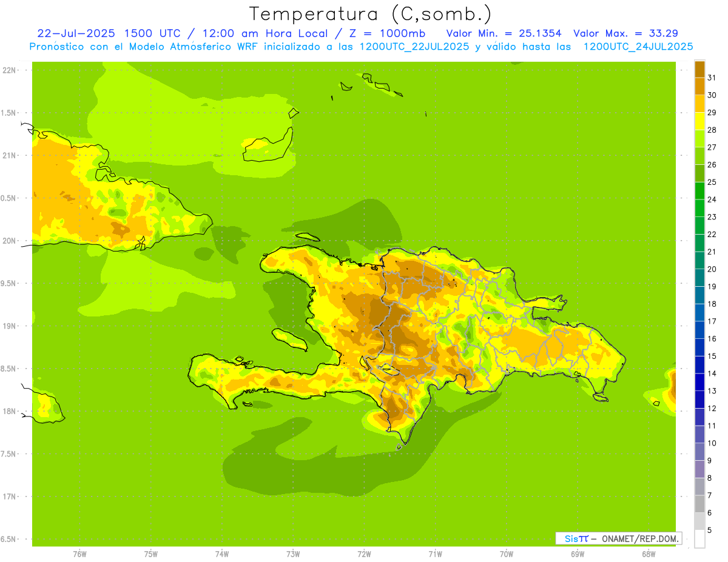Click the longitude label '69W'
728x562 pixels.
point(578,554)
